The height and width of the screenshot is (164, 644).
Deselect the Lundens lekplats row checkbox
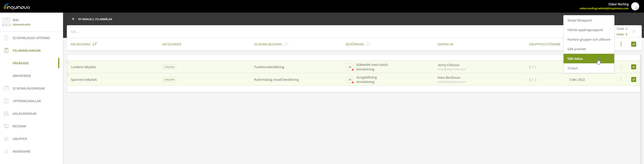(x=633, y=67)
